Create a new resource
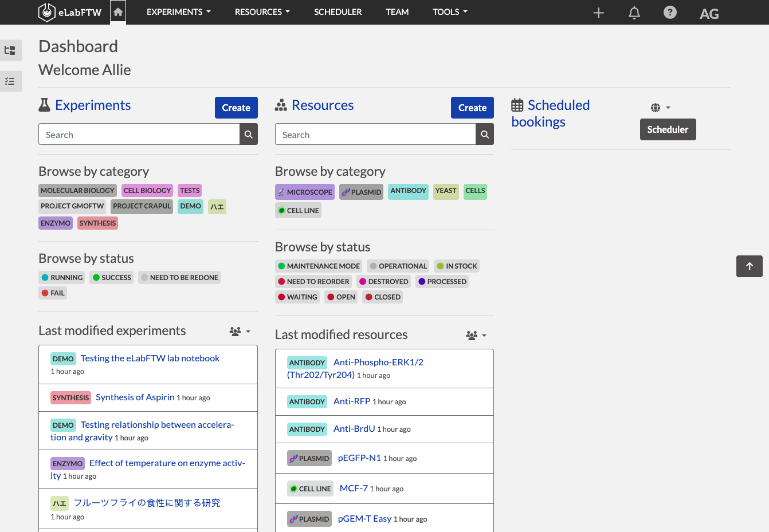The width and height of the screenshot is (769, 532). coord(472,108)
